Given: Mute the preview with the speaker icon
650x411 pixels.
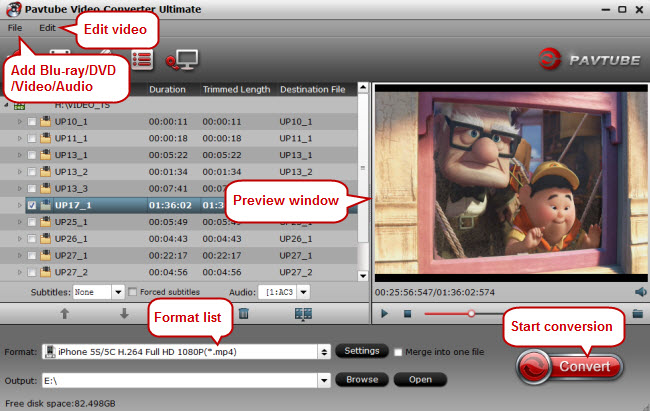Looking at the screenshot, I should pos(641,292).
